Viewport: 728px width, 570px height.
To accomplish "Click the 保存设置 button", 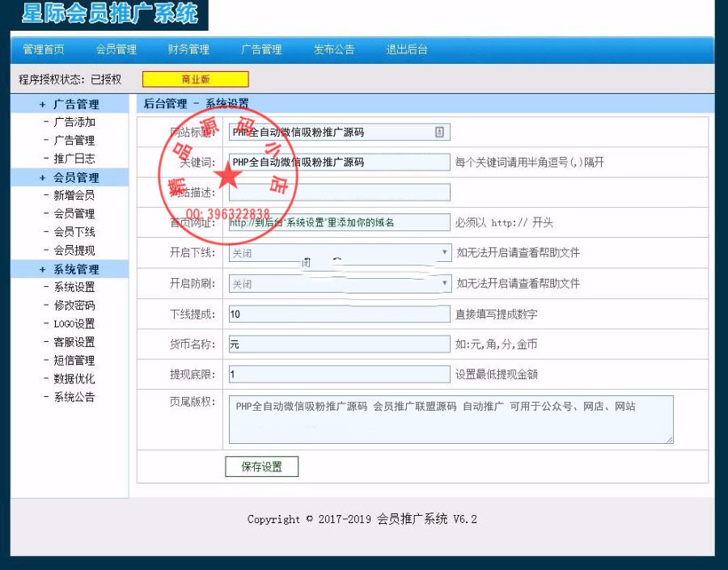I will coord(261,467).
